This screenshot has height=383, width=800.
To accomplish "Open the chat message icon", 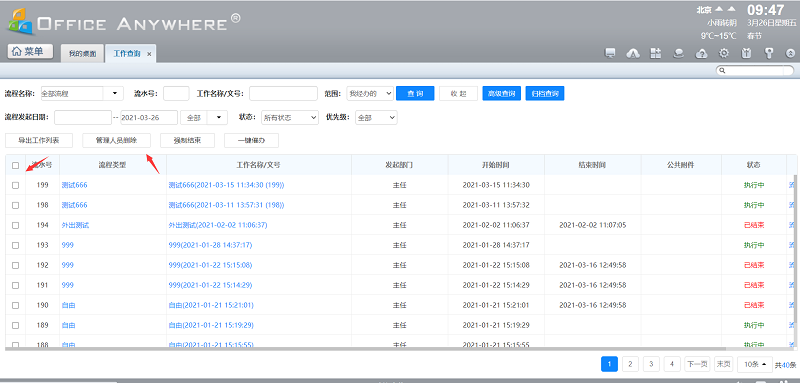I will [679, 54].
